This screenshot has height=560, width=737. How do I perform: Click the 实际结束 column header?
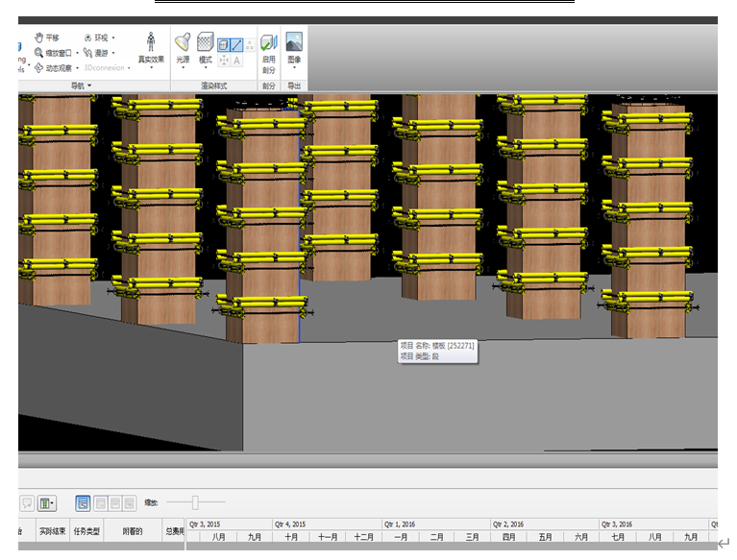(52, 531)
